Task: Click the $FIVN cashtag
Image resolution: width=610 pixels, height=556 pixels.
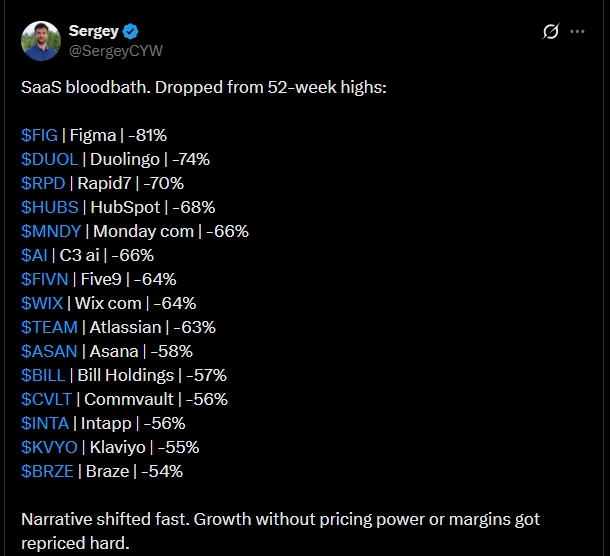Action: 43,279
